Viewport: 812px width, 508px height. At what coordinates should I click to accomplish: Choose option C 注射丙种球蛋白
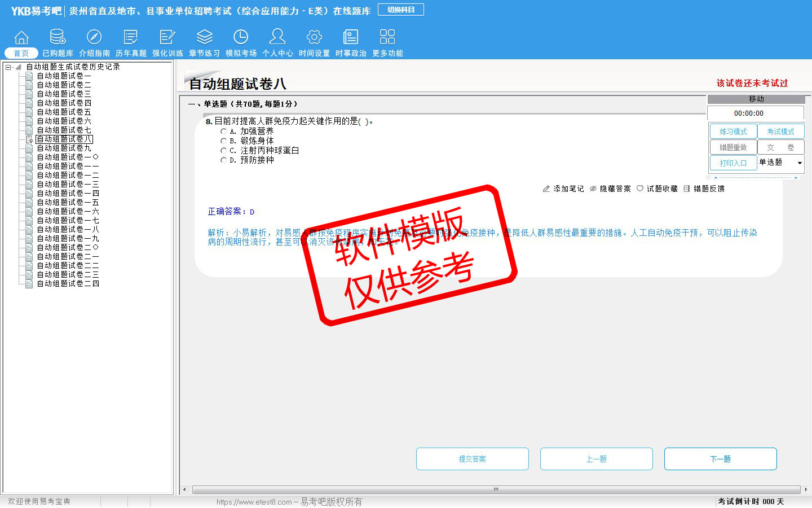223,151
